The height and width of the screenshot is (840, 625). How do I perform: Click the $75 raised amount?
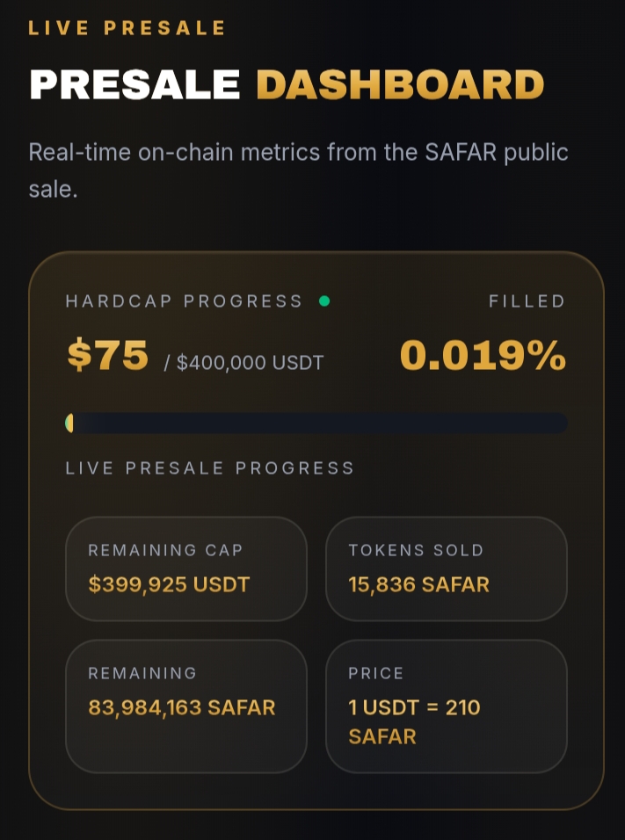[x=108, y=355]
